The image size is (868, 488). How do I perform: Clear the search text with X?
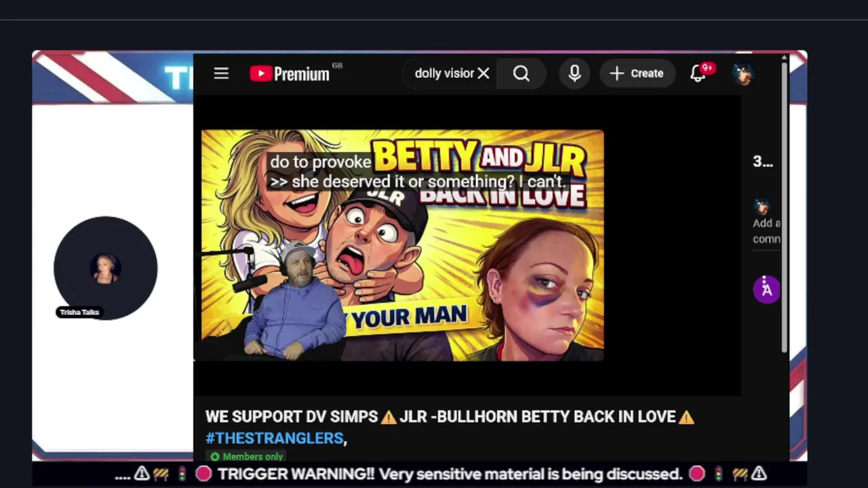click(484, 73)
